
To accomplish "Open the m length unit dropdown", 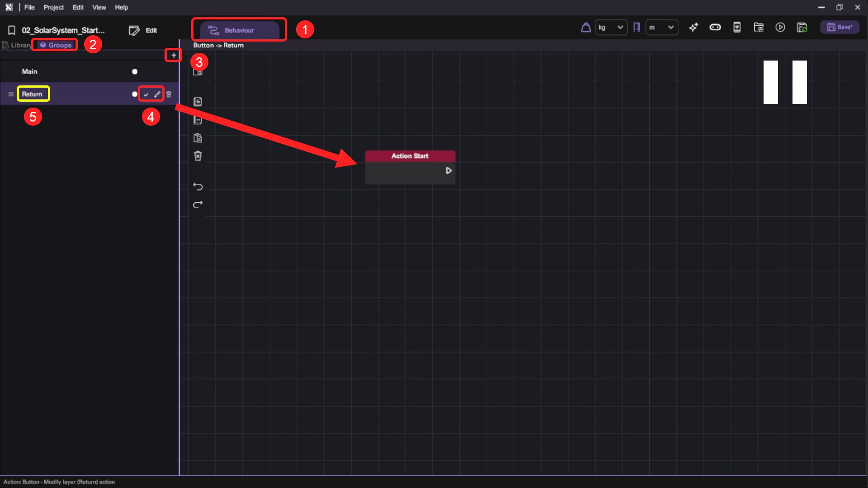I will click(661, 28).
